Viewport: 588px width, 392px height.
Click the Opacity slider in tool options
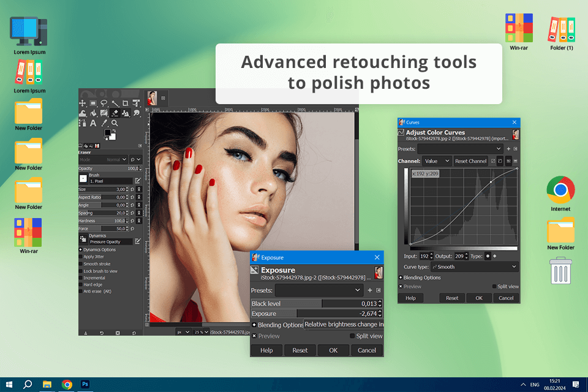pyautogui.click(x=110, y=168)
